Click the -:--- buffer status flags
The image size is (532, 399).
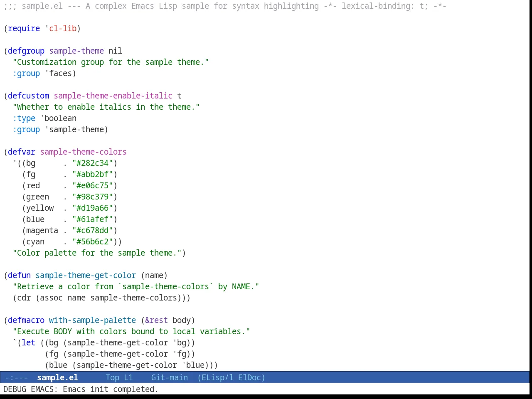point(16,377)
